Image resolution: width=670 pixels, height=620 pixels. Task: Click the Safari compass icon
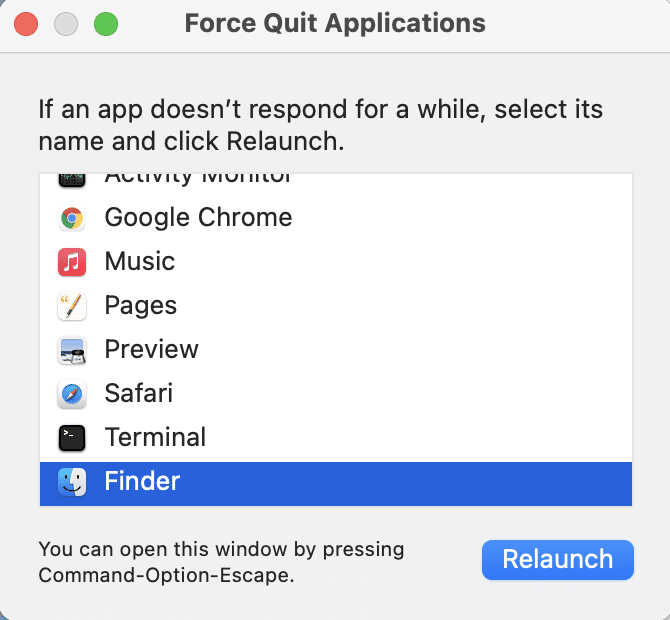pyautogui.click(x=72, y=394)
